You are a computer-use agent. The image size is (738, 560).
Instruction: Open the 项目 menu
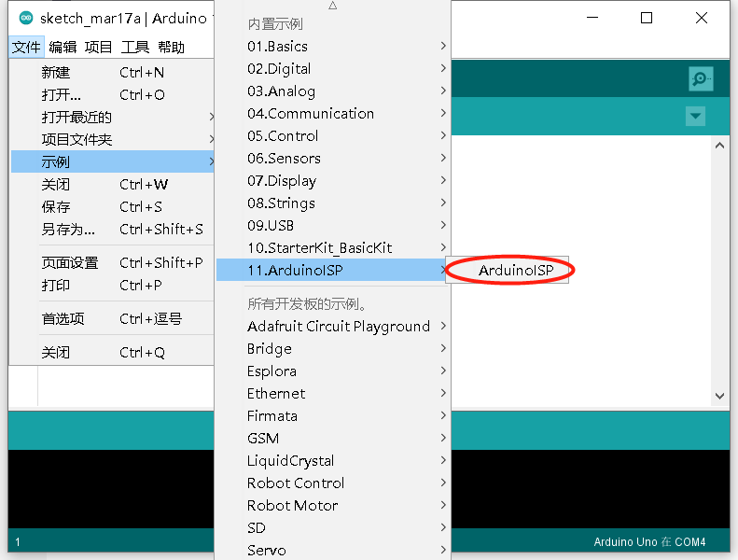coord(98,47)
